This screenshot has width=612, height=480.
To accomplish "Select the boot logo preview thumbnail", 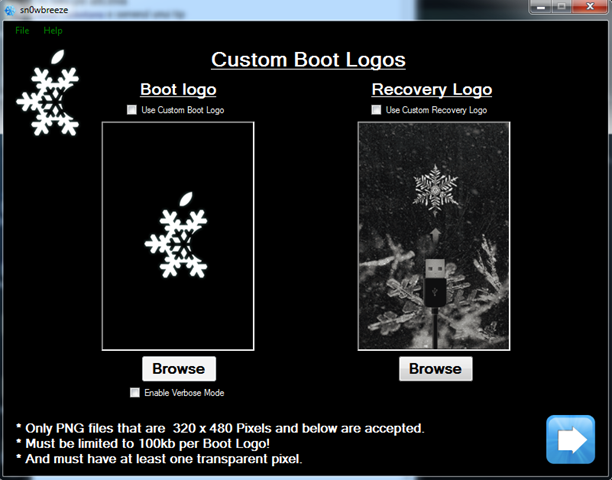I will click(x=178, y=236).
